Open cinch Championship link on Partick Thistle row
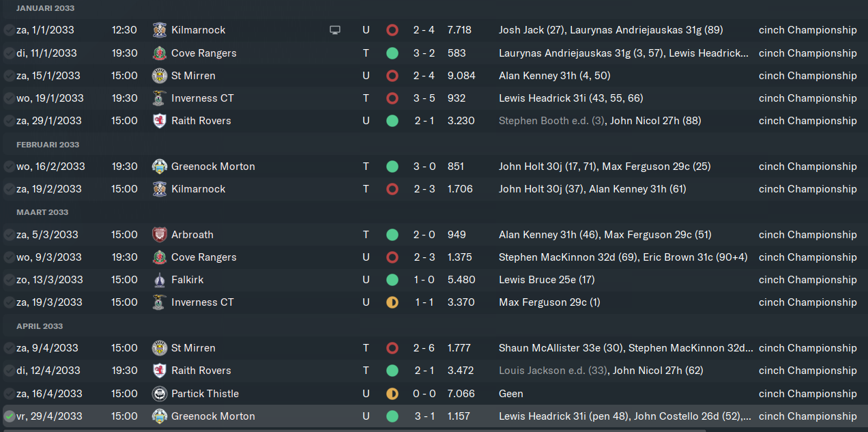Image resolution: width=868 pixels, height=432 pixels. tap(807, 394)
